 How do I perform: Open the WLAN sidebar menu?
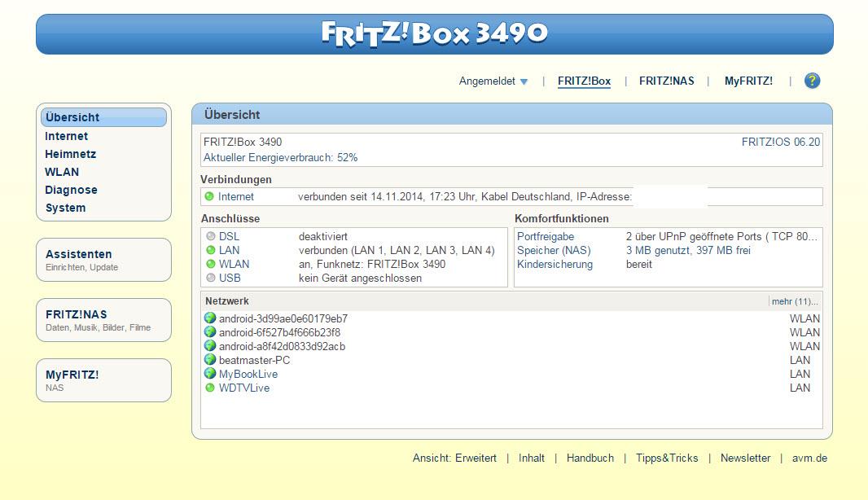click(x=62, y=172)
